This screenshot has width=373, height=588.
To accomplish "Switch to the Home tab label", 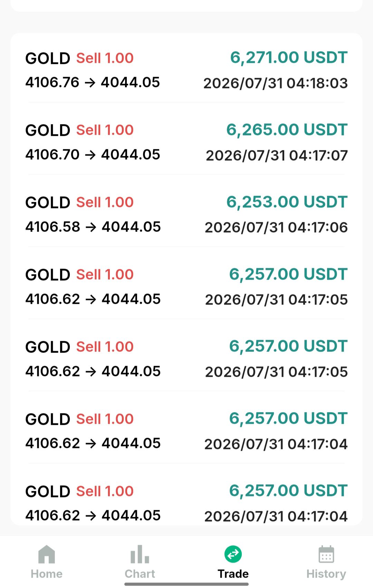I will [47, 574].
